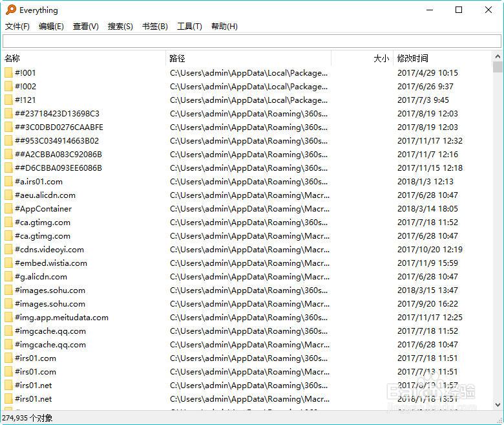Select folder icon of ##A2CBBA083C92086B
This screenshot has width=504, height=425.
click(x=8, y=155)
